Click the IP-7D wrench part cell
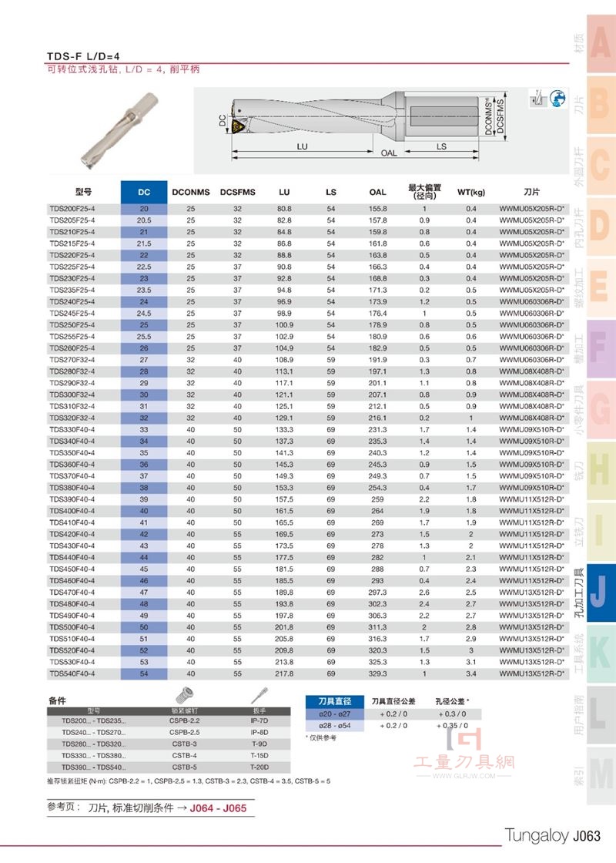The width and height of the screenshot is (616, 863). tap(259, 721)
